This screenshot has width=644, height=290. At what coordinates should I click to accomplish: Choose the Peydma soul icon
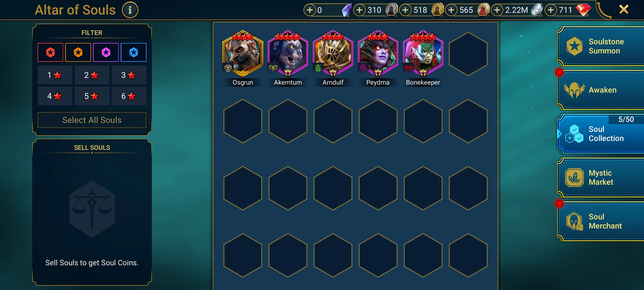coord(378,54)
